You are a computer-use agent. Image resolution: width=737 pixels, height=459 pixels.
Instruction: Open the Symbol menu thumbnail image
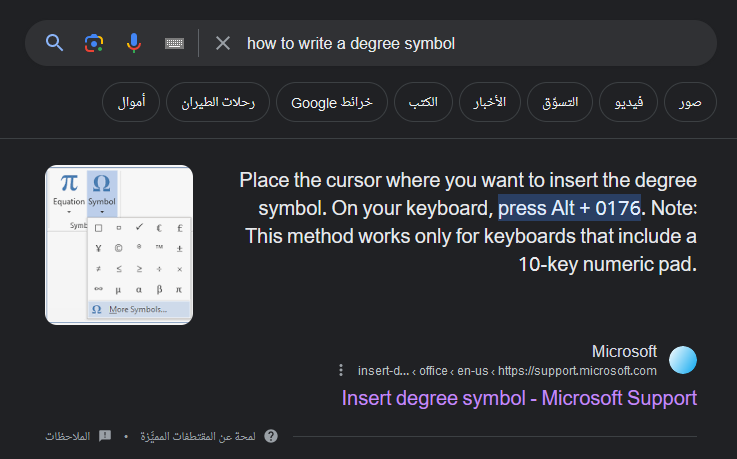(x=119, y=245)
